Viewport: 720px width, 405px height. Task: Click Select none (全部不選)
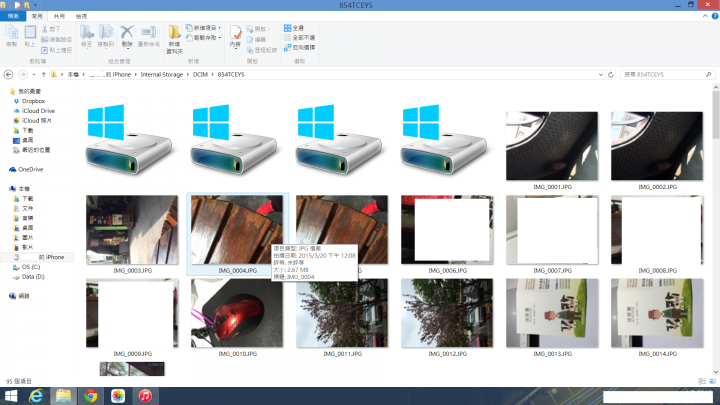(299, 38)
